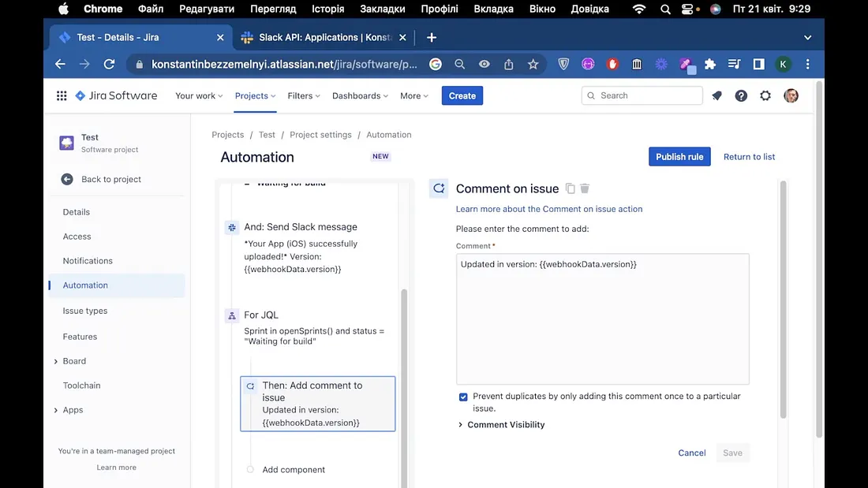Open the Projects dropdown
This screenshot has height=488, width=868.
[255, 95]
